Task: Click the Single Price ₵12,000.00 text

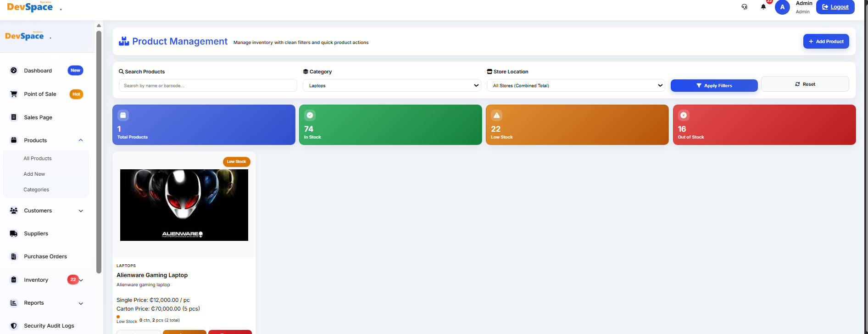Action: pyautogui.click(x=153, y=300)
